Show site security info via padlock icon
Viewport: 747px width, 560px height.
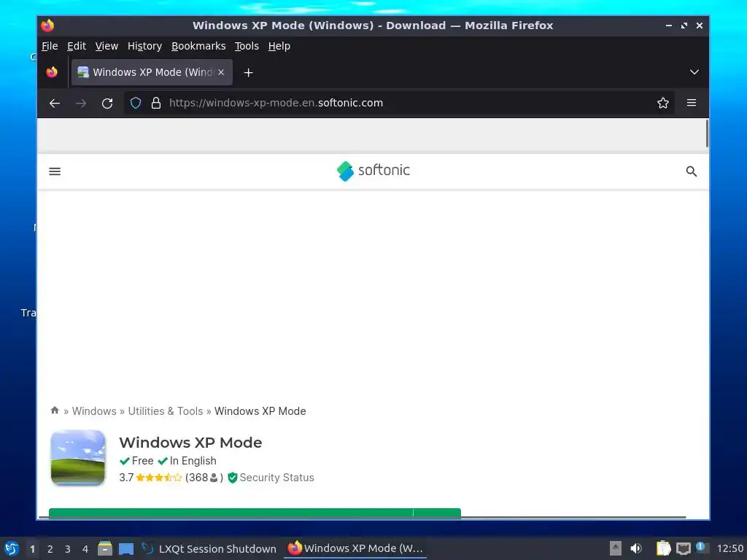tap(156, 103)
